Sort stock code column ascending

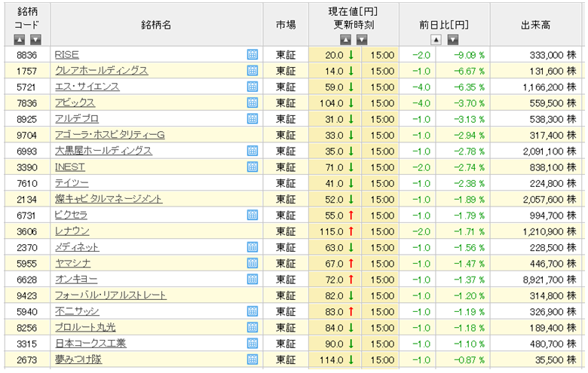[x=19, y=39]
